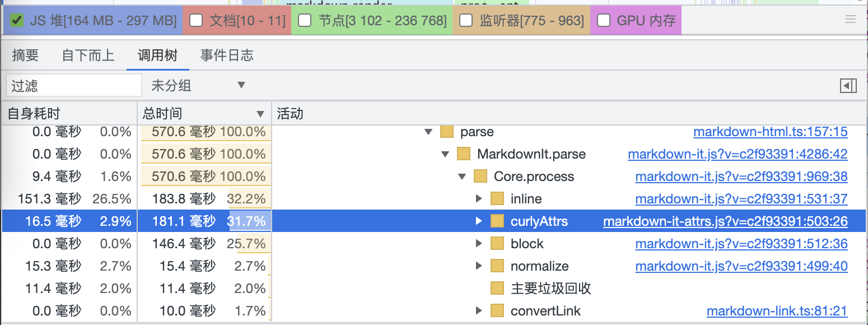The image size is (868, 325).
Task: Enable the 节点 checkbox
Action: click(305, 21)
